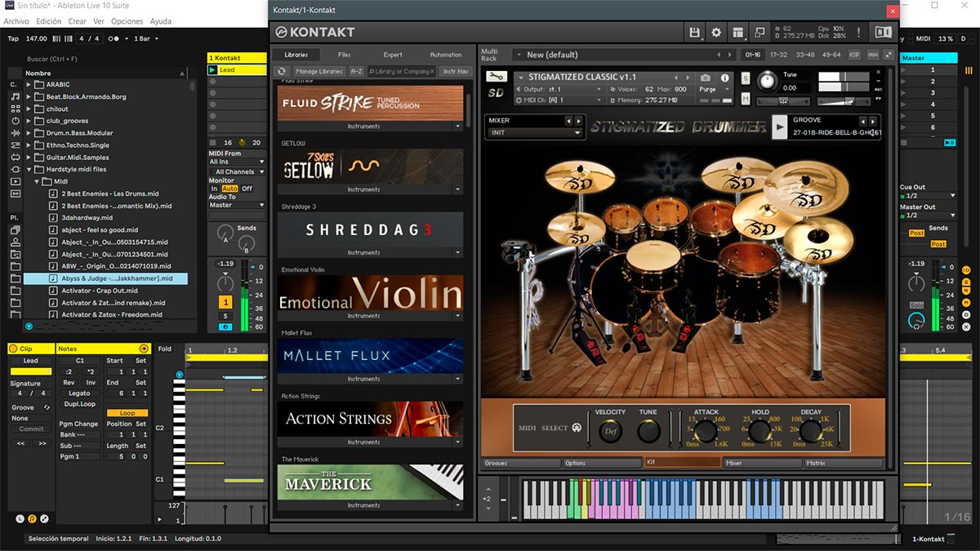Toggle the clip Loop button
Image resolution: width=980 pixels, height=551 pixels.
coord(127,413)
